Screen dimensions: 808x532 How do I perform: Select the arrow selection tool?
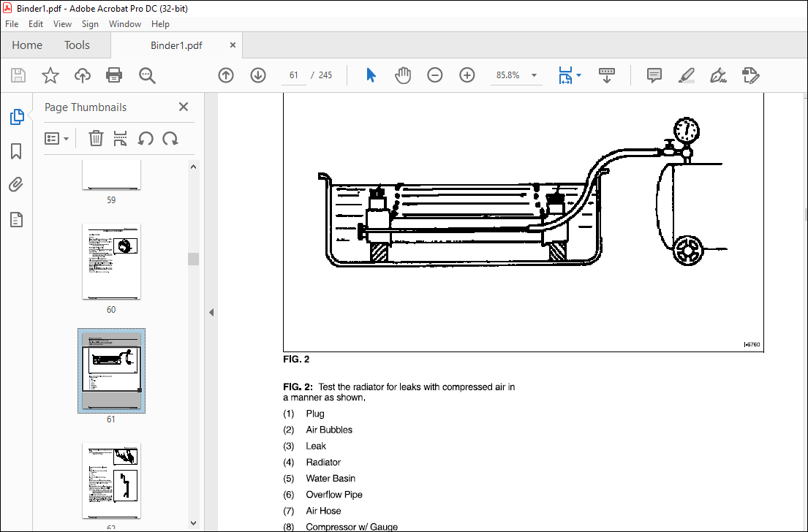point(371,75)
